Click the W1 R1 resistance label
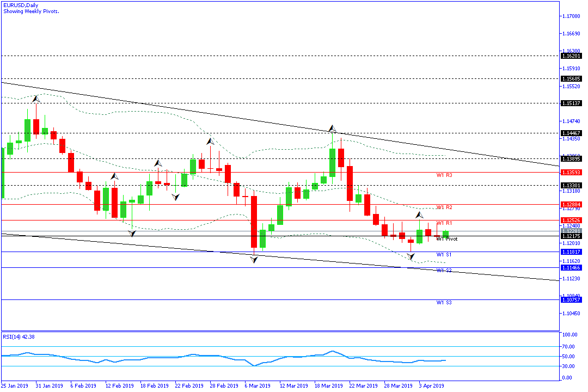 pos(444,223)
